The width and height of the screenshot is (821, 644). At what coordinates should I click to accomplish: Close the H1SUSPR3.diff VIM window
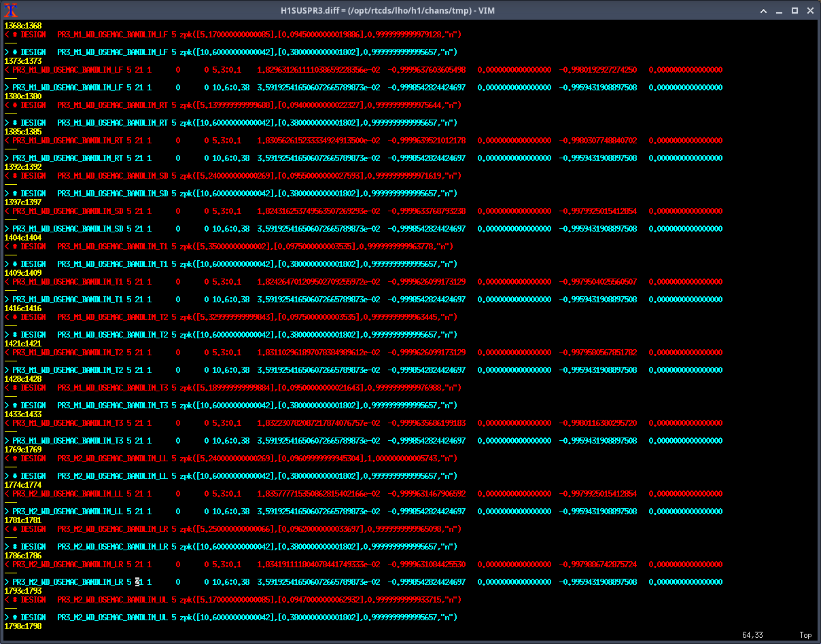810,10
